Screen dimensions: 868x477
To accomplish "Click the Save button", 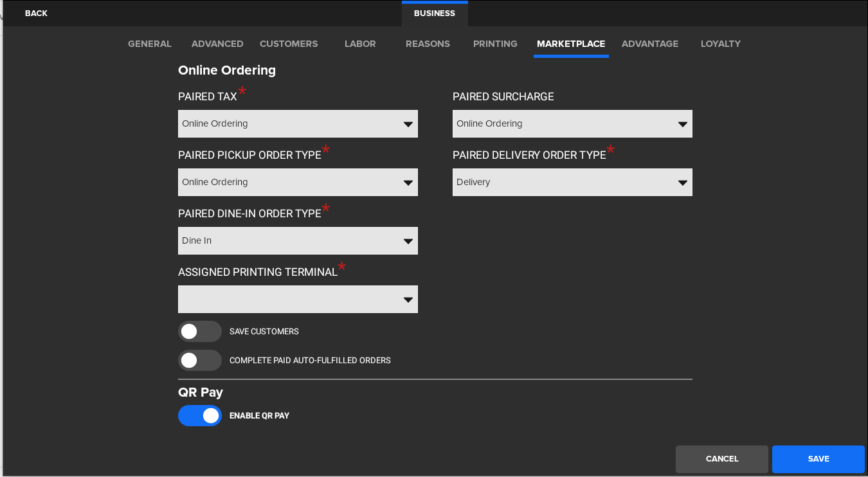I will coord(818,459).
